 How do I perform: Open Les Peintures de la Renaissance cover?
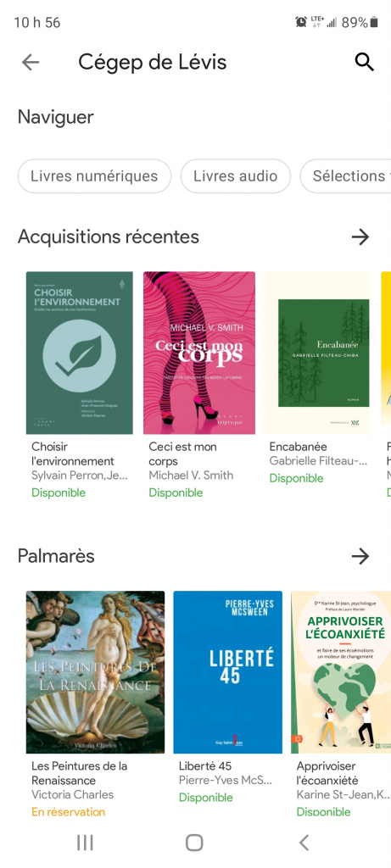(95, 672)
